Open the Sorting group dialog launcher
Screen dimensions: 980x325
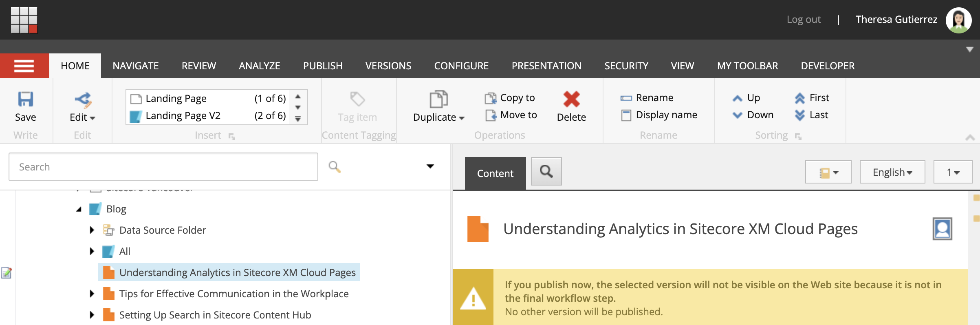(x=798, y=137)
